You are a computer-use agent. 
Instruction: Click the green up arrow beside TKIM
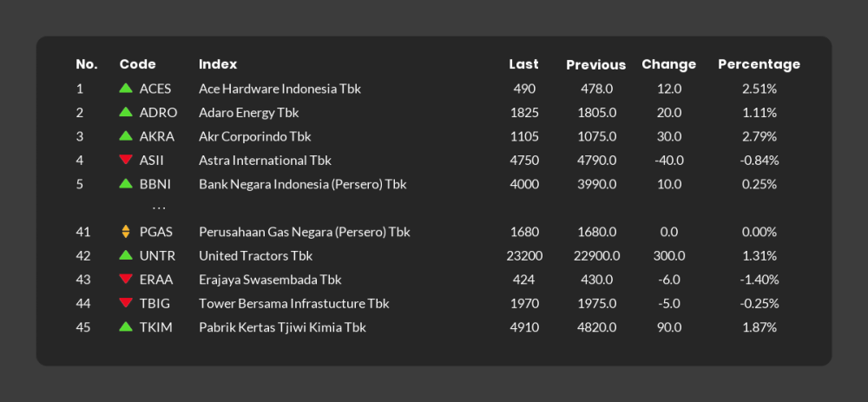(126, 326)
